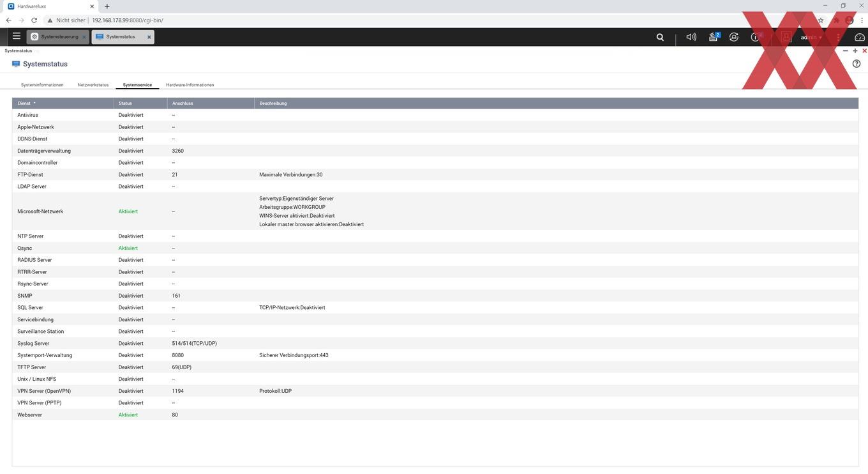Open the browser three-dot menu
The image size is (868, 474).
pyautogui.click(x=862, y=20)
